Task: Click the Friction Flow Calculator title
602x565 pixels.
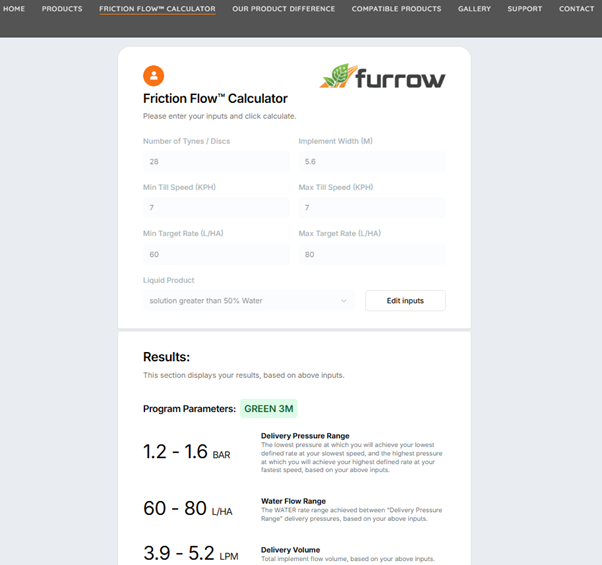Action: (x=215, y=99)
